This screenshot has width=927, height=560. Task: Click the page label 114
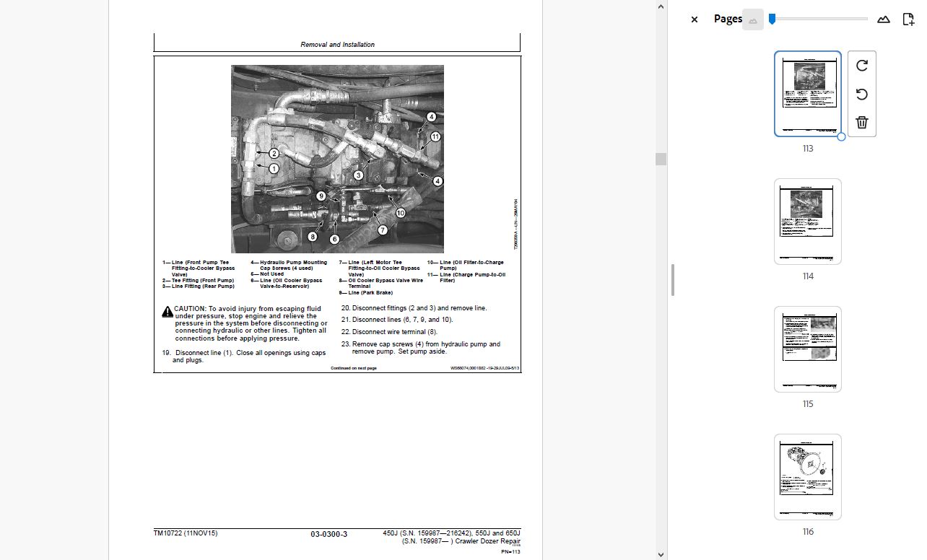point(808,276)
